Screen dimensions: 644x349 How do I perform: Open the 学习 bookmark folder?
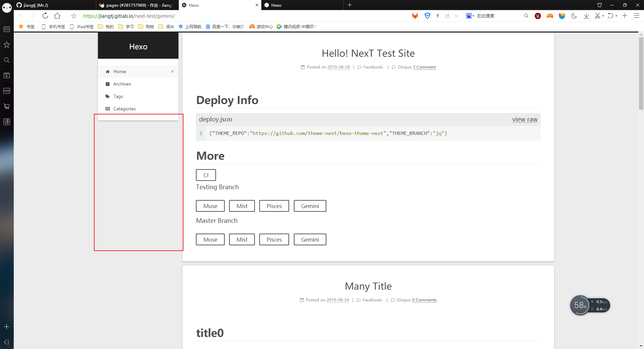[x=126, y=27]
